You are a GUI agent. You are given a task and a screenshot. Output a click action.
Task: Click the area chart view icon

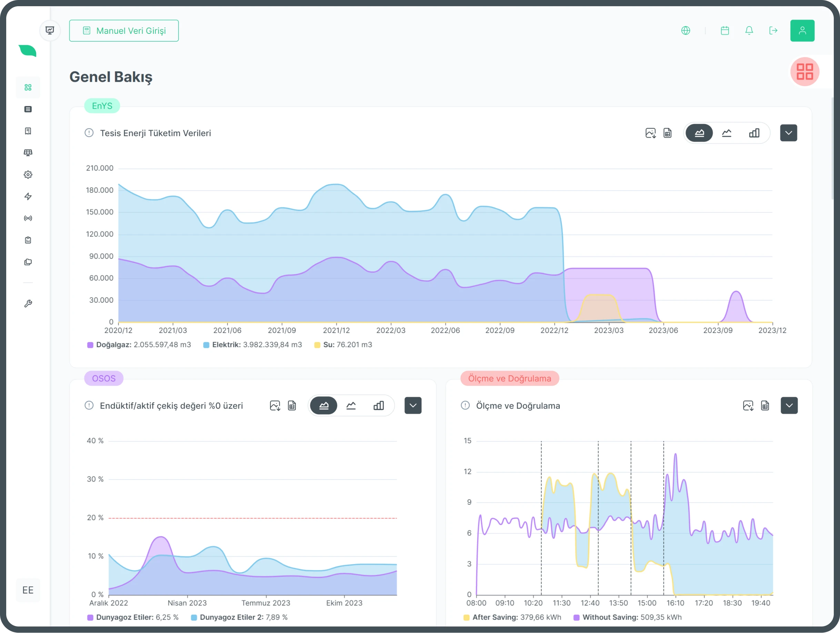point(699,133)
